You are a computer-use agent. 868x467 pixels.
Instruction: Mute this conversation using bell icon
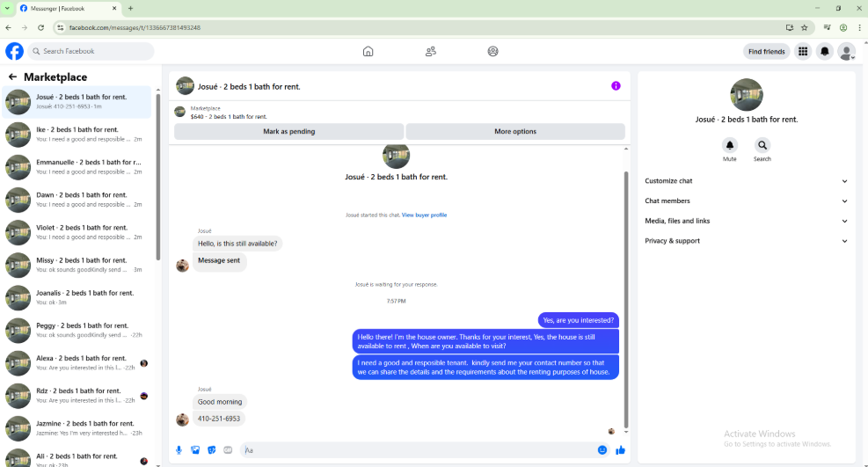point(730,145)
